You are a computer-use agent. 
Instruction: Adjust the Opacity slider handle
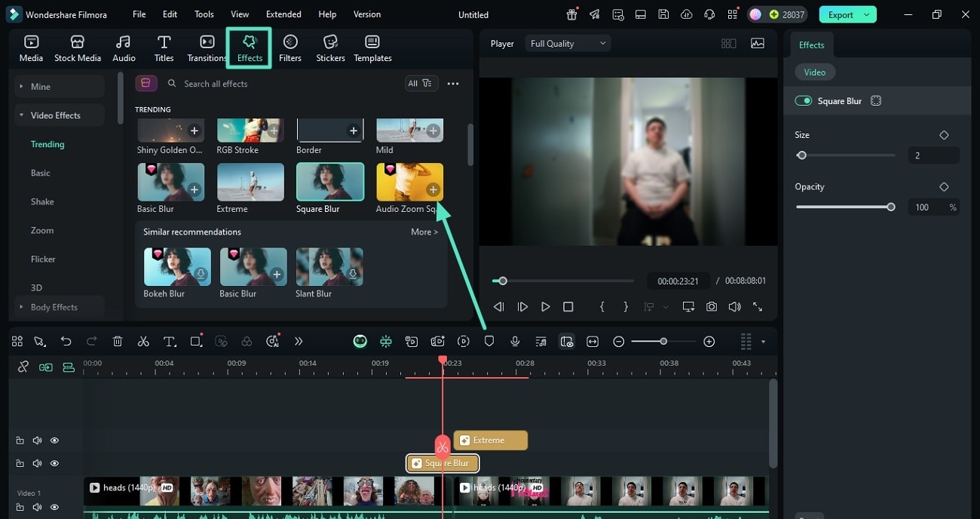click(x=891, y=207)
